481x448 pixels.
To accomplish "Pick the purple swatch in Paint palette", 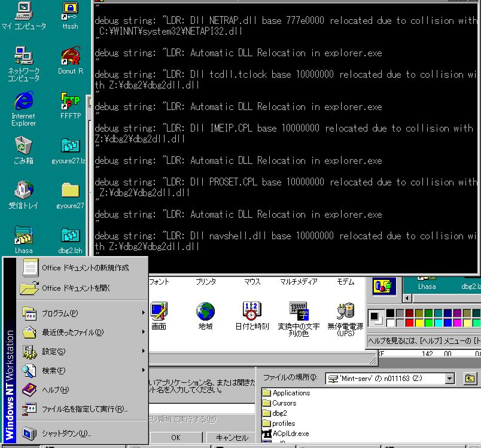I will pyautogui.click(x=458, y=313).
